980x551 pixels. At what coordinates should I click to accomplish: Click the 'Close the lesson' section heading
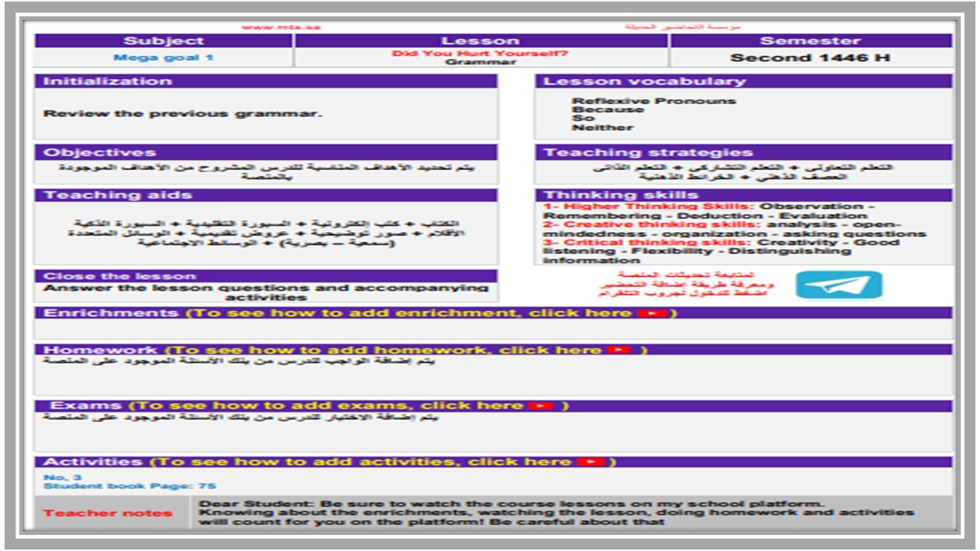[x=119, y=276]
